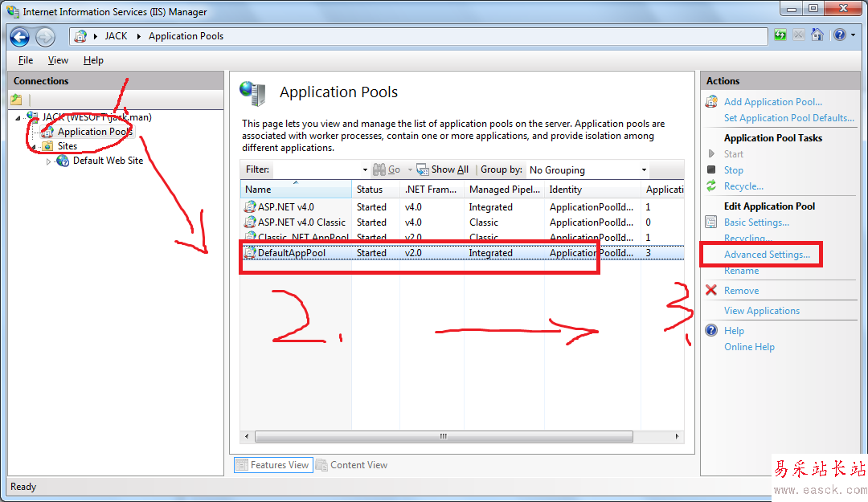This screenshot has width=868, height=502.
Task: Click the Actions pane Help icon
Action: pyautogui.click(x=711, y=330)
